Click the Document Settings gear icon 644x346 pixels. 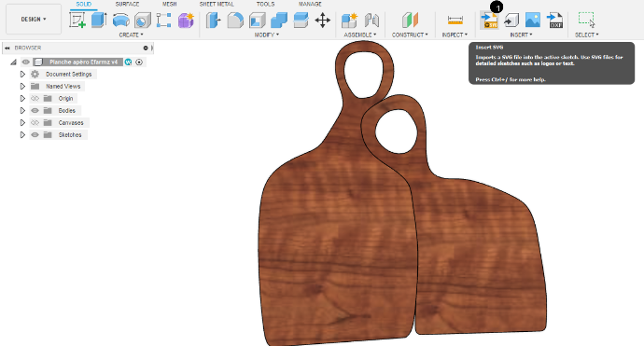pos(35,75)
